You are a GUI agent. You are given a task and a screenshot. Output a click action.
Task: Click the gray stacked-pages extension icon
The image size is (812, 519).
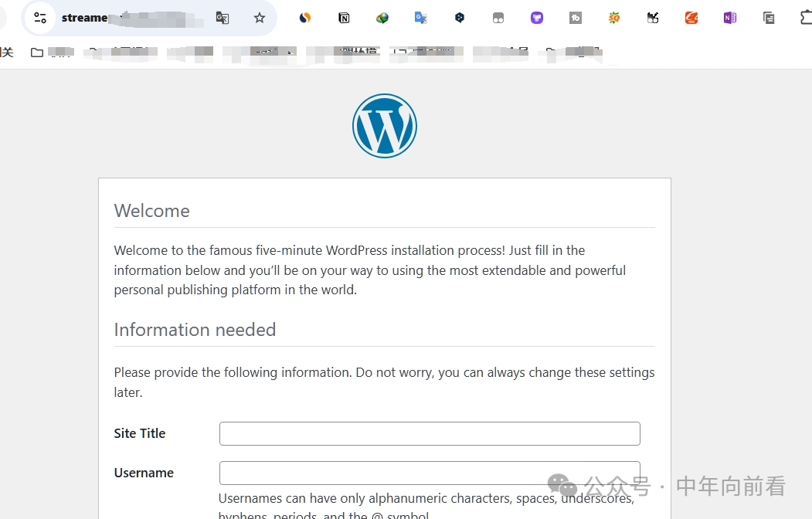769,18
